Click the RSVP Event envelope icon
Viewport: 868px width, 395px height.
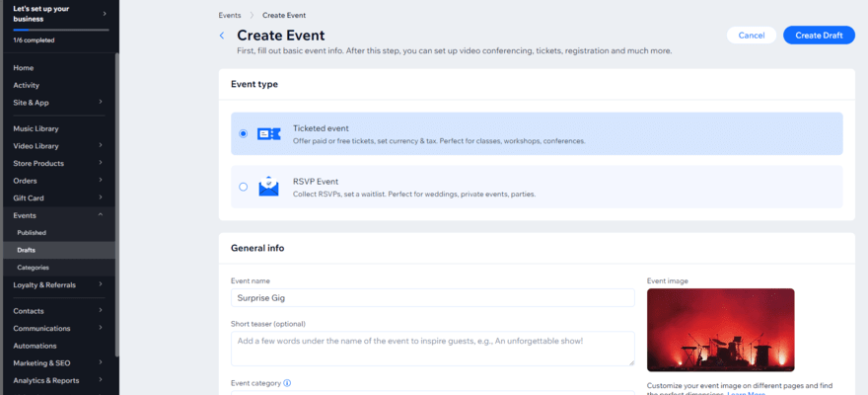pos(268,186)
